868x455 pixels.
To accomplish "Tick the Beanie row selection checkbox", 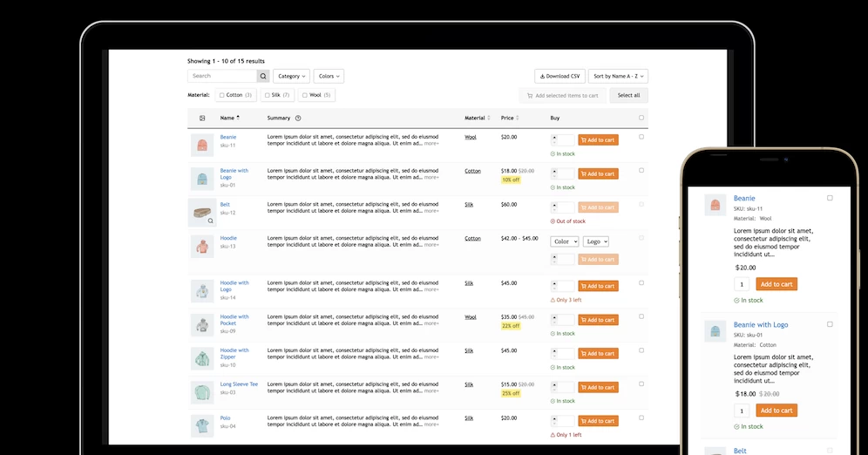I will coord(641,137).
